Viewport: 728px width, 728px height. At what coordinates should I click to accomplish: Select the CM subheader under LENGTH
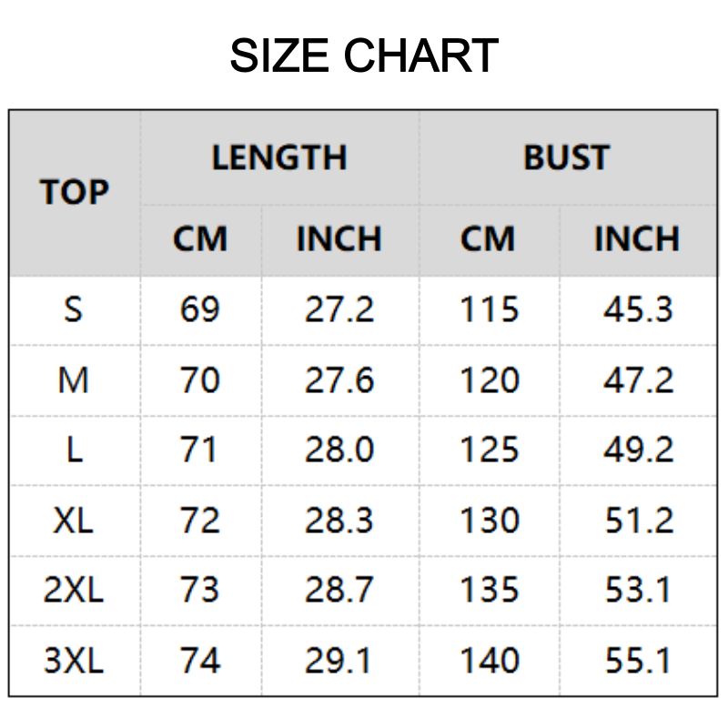200,239
